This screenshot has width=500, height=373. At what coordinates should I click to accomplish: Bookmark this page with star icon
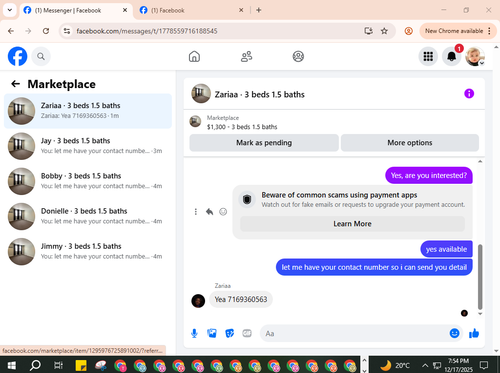(x=384, y=31)
